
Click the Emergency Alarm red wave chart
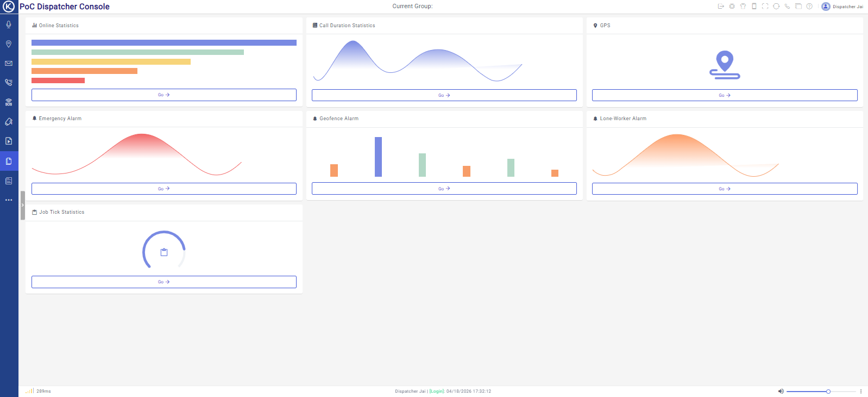137,154
